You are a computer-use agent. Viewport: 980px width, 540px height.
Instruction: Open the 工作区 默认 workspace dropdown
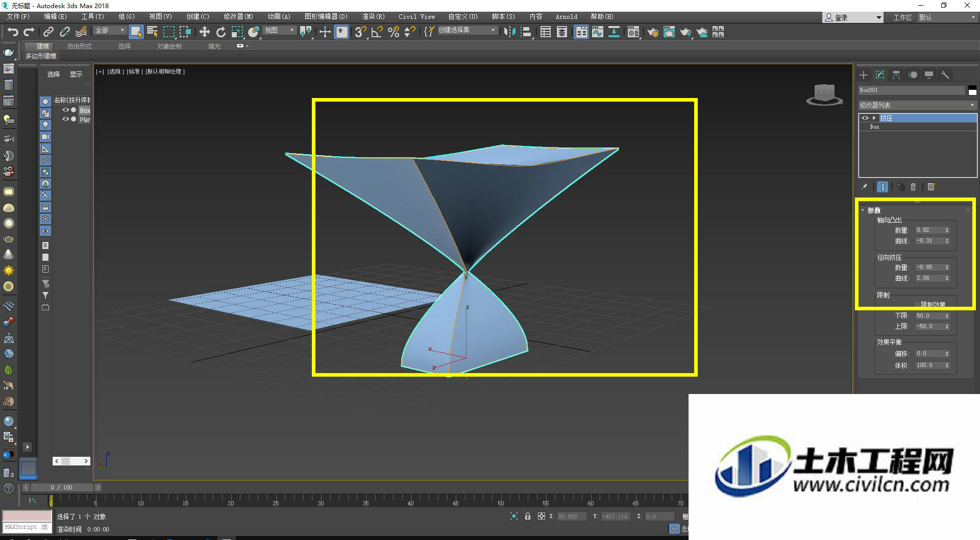[x=947, y=17]
